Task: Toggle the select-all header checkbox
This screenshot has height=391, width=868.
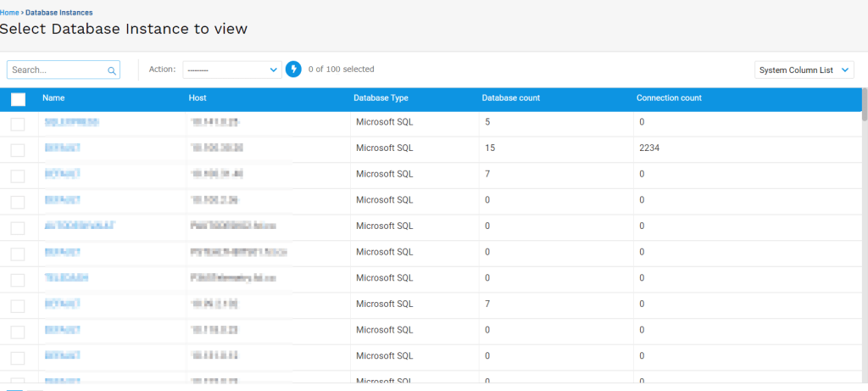Action: pyautogui.click(x=19, y=99)
